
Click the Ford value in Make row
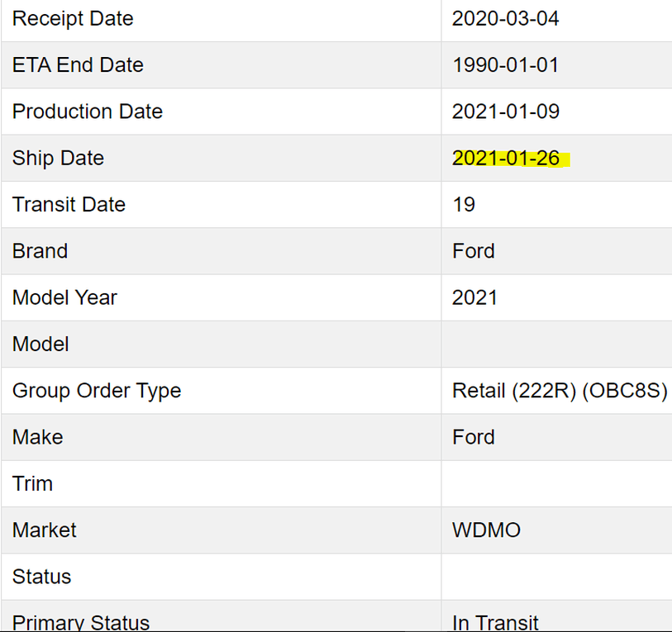coord(473,437)
